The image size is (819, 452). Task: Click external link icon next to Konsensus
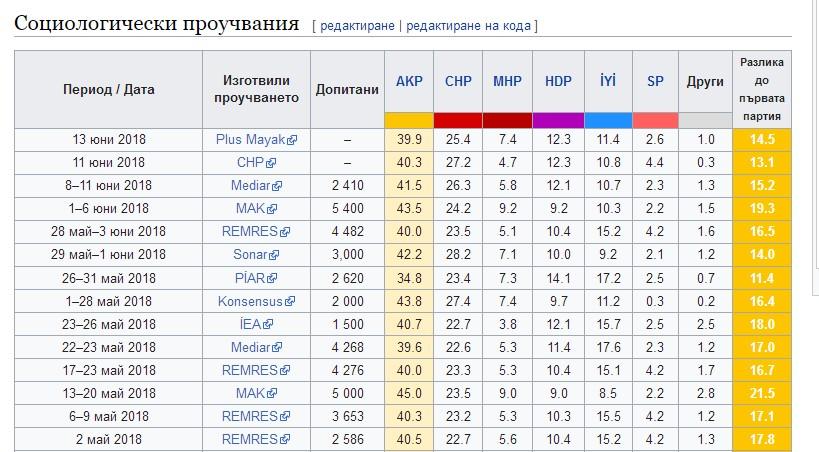pos(291,301)
